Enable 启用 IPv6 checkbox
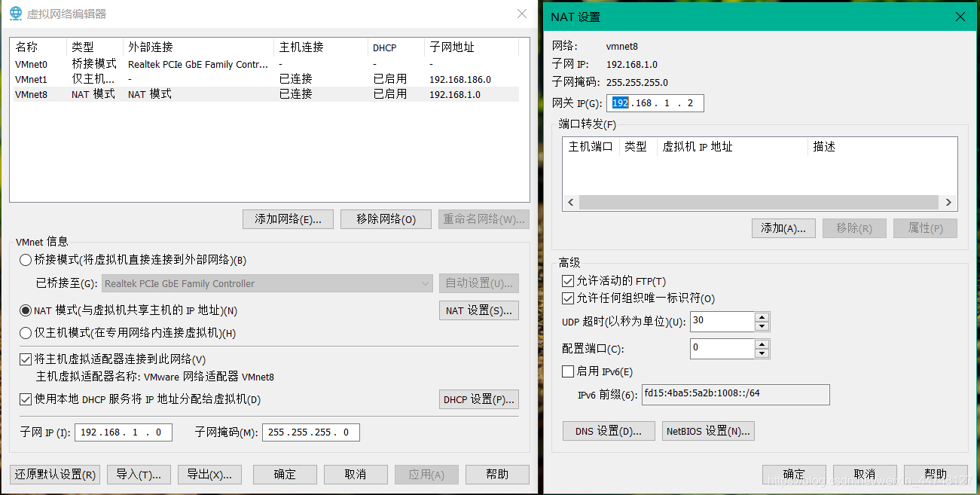Image resolution: width=980 pixels, height=495 pixels. (568, 371)
